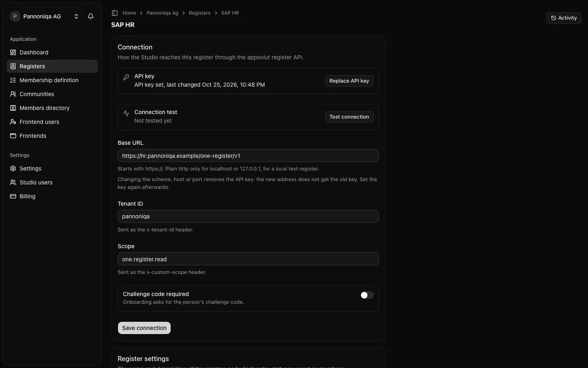Go to Dashboard

[x=52, y=52]
